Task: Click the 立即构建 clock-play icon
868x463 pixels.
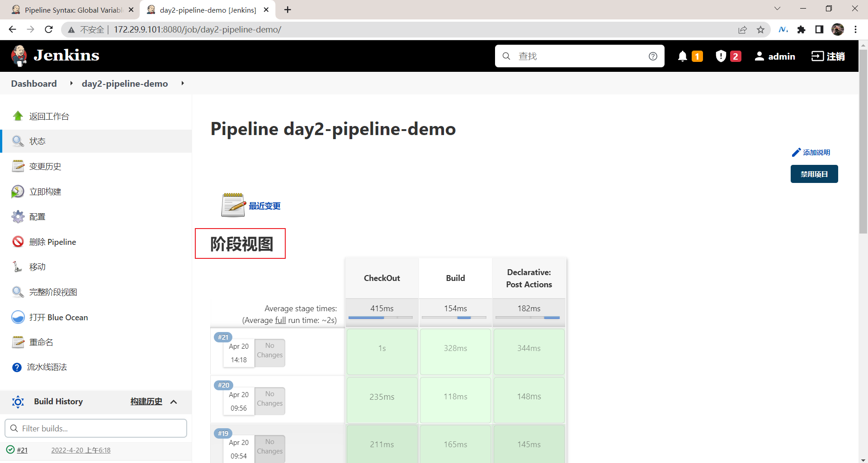Action: click(x=18, y=192)
